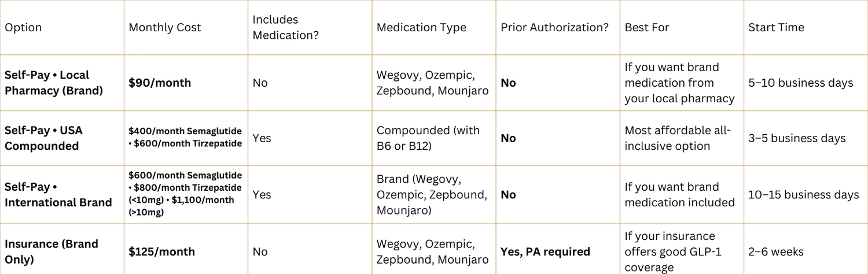Click the Most affordable all-inclusive option cell
This screenshot has height=274, width=868.
pyautogui.click(x=678, y=138)
